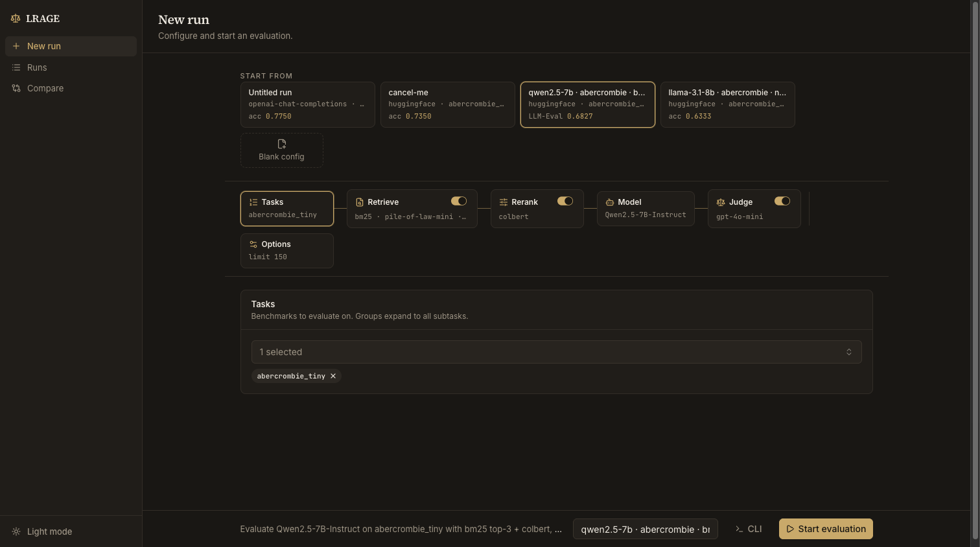Screen dimensions: 980x547
Task: Click the 'gpt-4o-mini' judge value
Action: tap(740, 217)
